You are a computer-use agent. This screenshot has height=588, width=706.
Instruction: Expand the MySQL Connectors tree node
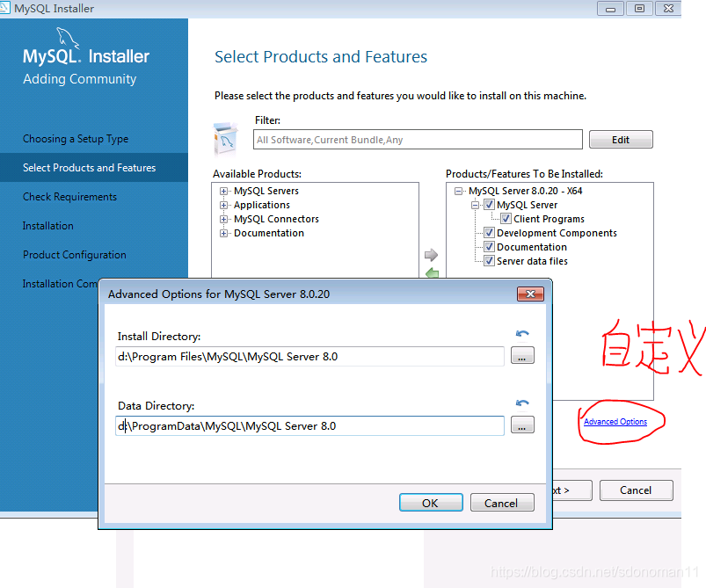pyautogui.click(x=223, y=219)
